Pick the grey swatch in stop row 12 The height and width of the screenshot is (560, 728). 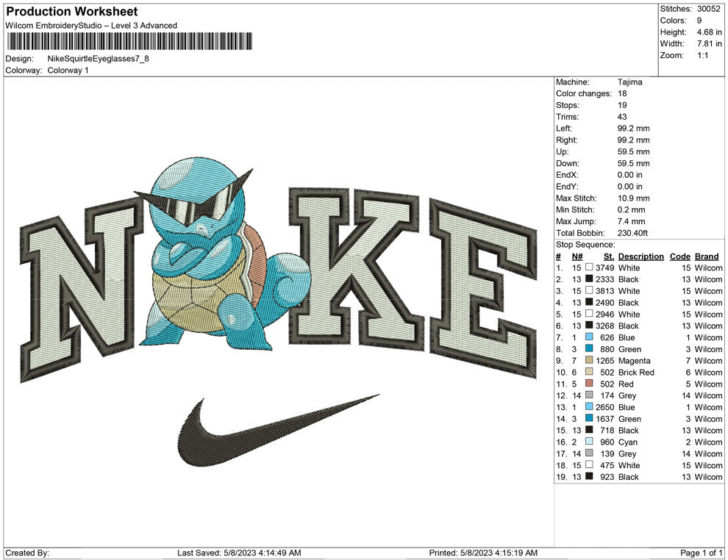(x=589, y=395)
